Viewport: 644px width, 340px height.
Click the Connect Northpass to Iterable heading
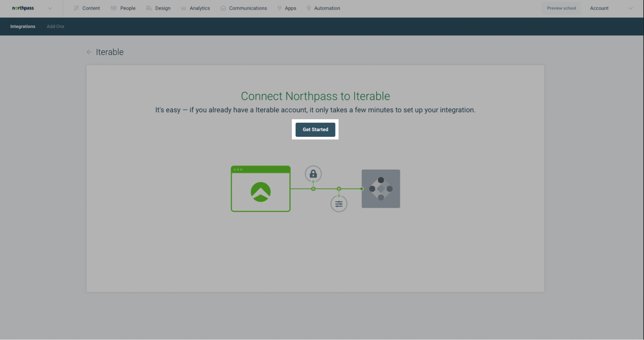coord(315,96)
